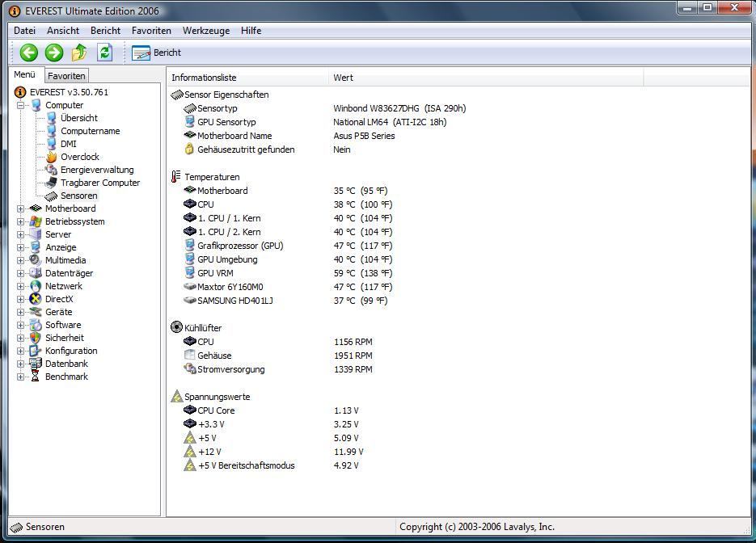Click the green Back arrow button
Screen dimensions: 756x543
click(29, 53)
